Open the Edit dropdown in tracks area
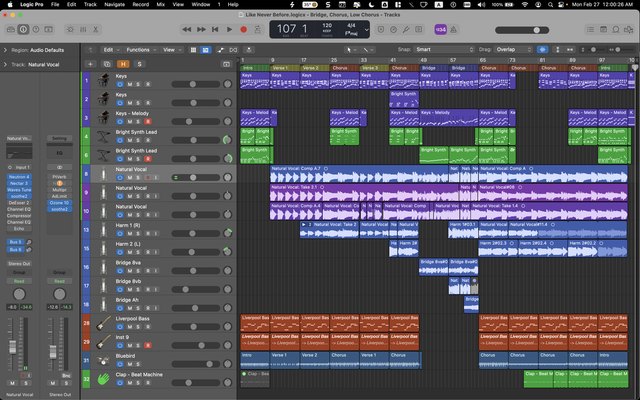 point(111,50)
